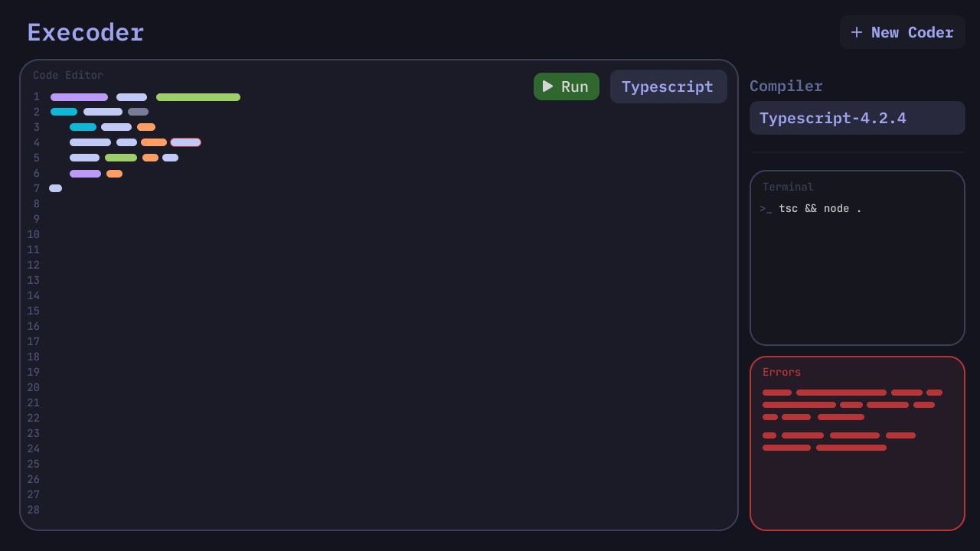
Task: Click line number 14 in the editor
Action: click(33, 295)
